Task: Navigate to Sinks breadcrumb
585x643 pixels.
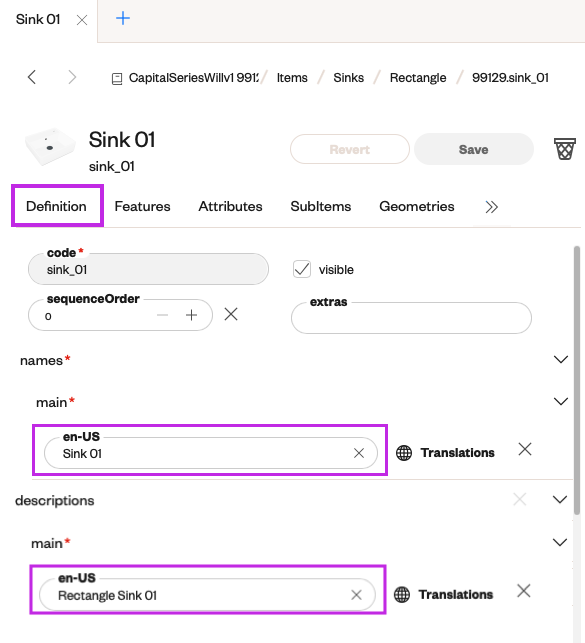Action: click(x=348, y=78)
